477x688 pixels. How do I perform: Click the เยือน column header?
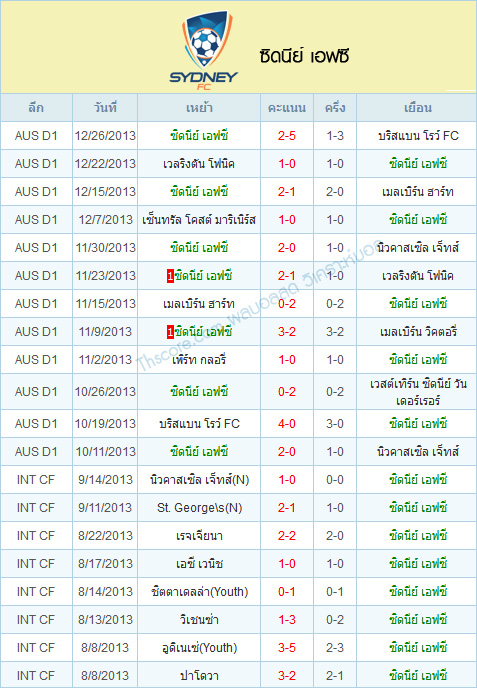(x=417, y=108)
